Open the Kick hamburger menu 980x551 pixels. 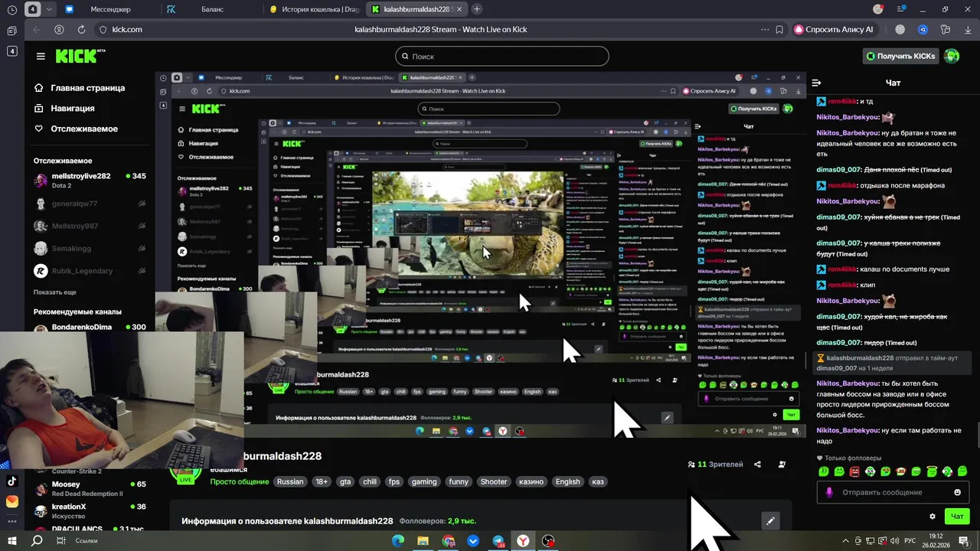(x=41, y=56)
